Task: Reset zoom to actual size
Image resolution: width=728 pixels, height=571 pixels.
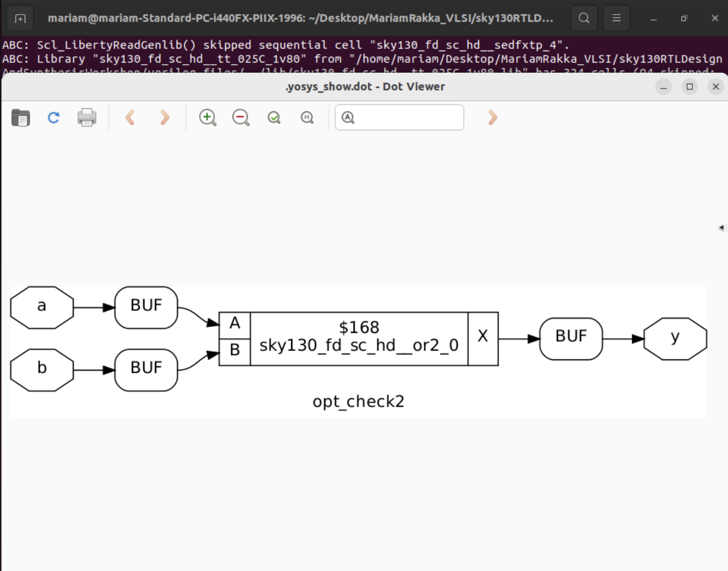Action: (x=307, y=117)
